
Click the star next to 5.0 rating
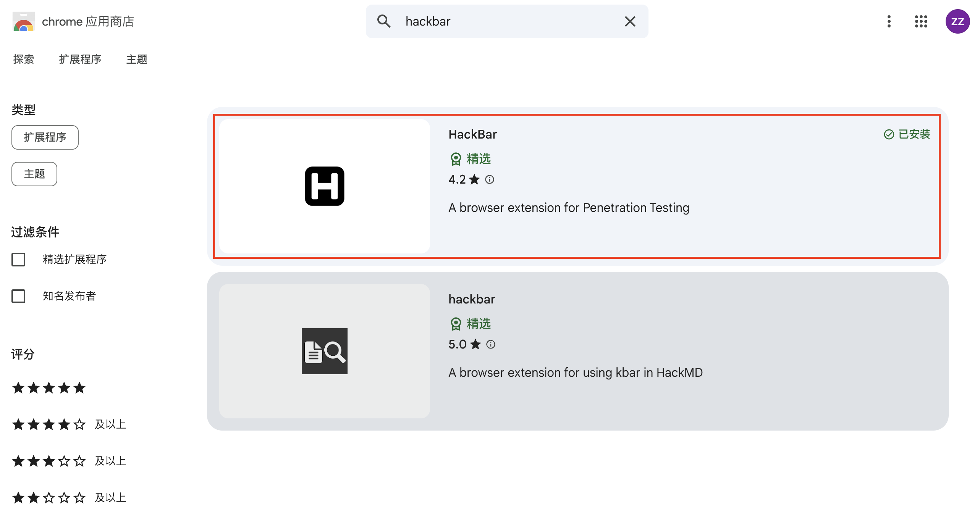(x=475, y=344)
